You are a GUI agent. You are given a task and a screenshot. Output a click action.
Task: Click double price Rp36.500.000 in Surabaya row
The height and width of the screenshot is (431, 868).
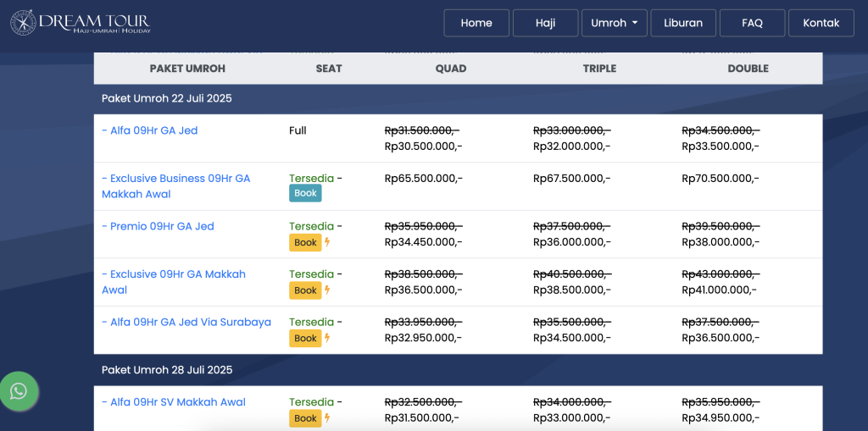(x=721, y=338)
